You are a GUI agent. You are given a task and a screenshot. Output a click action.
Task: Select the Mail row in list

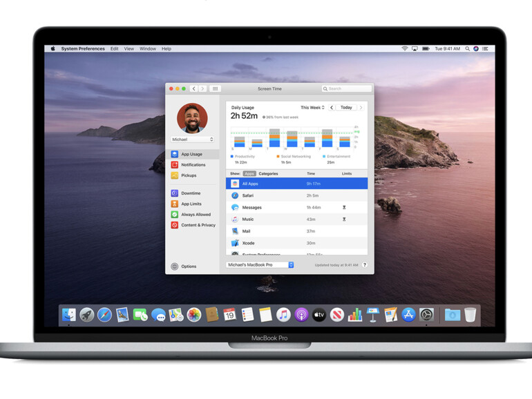[296, 231]
